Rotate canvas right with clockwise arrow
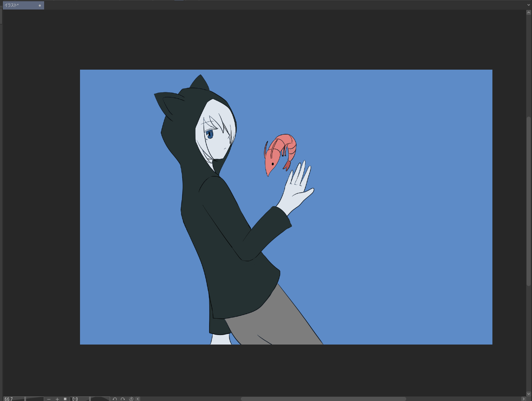 [123, 399]
